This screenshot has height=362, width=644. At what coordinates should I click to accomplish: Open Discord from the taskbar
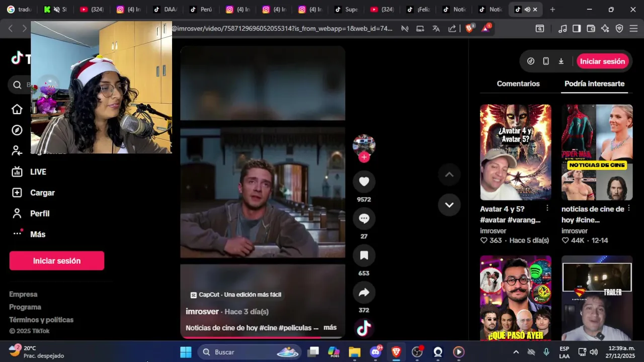click(x=375, y=352)
